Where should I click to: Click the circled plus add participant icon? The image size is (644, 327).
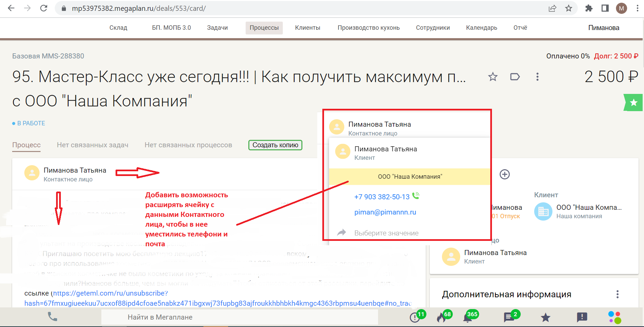point(505,174)
